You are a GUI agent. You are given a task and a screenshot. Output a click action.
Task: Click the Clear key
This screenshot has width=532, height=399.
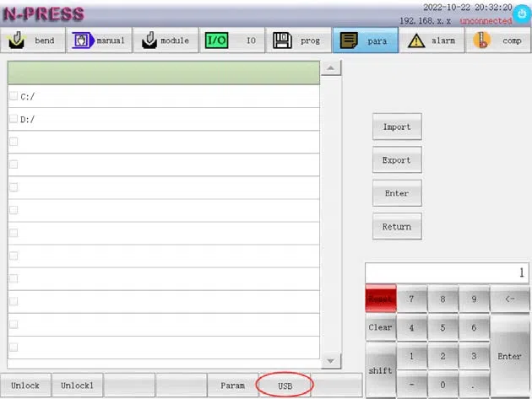[381, 327]
